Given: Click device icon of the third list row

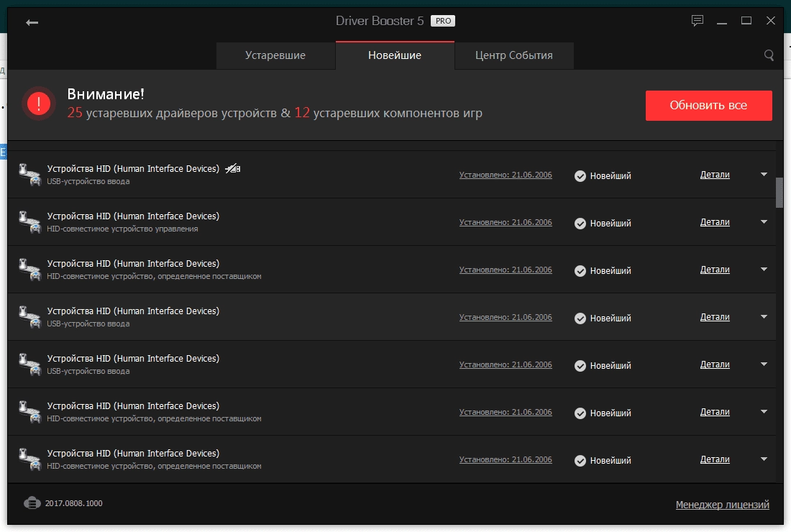Looking at the screenshot, I should (x=29, y=270).
